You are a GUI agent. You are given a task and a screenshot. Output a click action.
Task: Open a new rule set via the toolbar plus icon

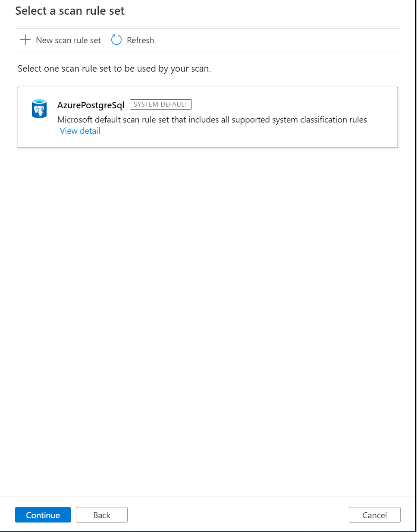26,40
